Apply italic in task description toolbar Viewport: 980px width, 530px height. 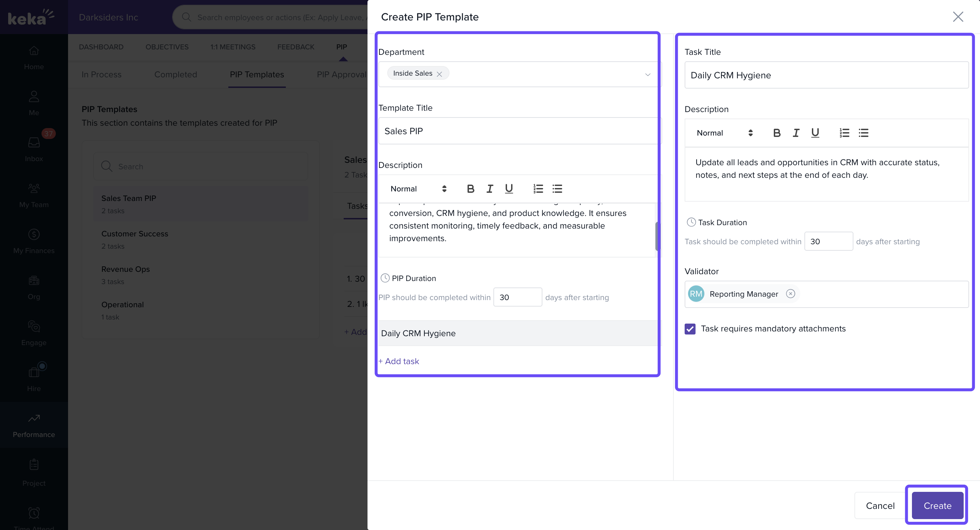(796, 133)
